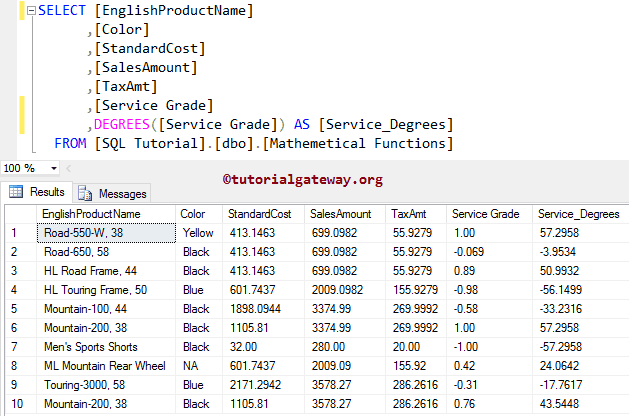Click the Yellow color cell

pos(199,233)
